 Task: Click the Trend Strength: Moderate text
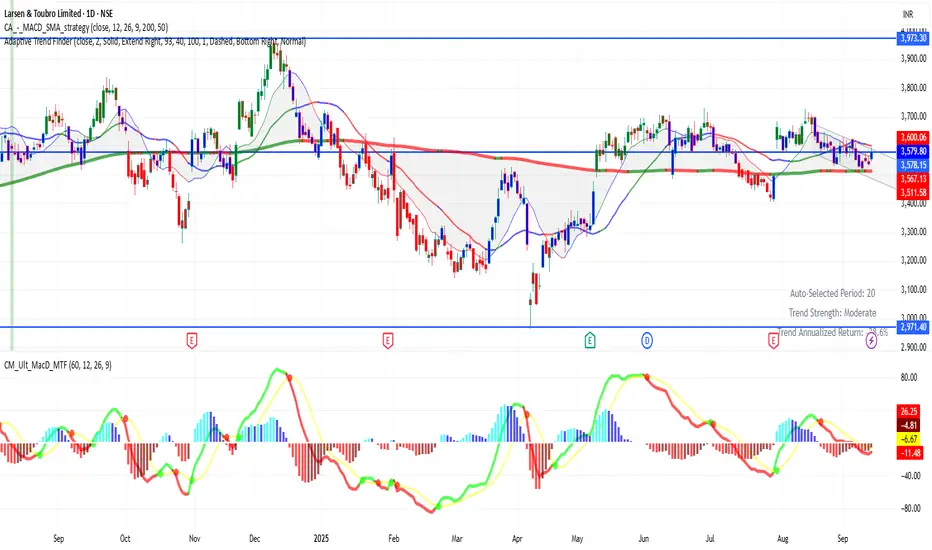click(832, 313)
